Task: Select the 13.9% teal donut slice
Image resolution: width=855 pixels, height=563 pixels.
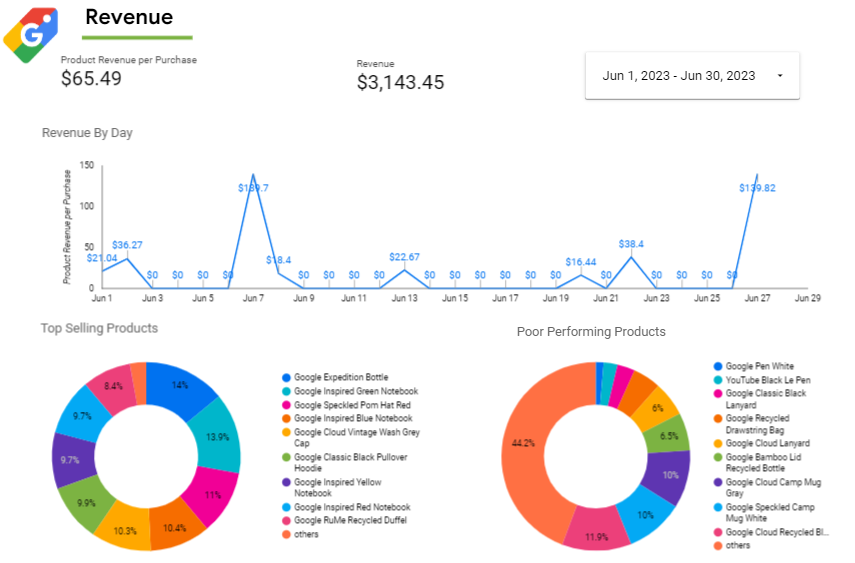Action: (217, 437)
